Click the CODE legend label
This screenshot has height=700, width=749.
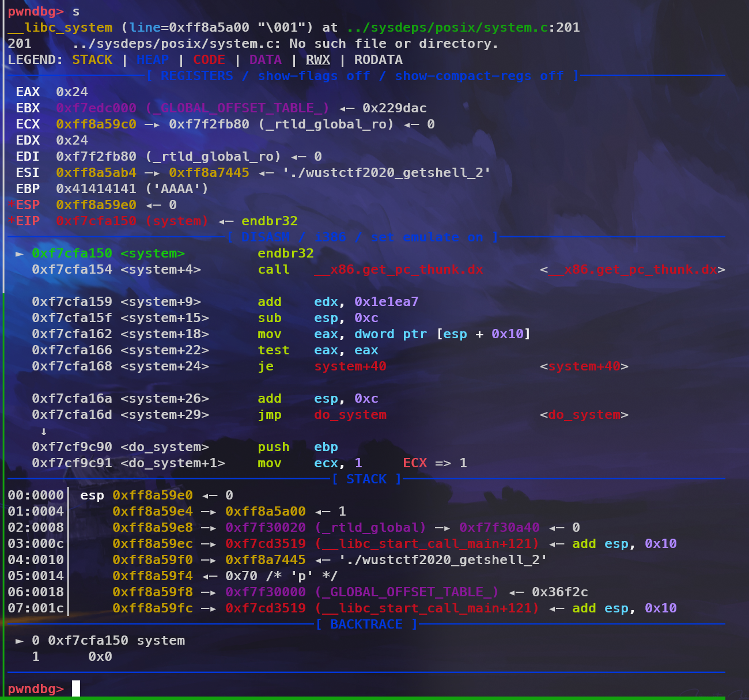[x=209, y=60]
